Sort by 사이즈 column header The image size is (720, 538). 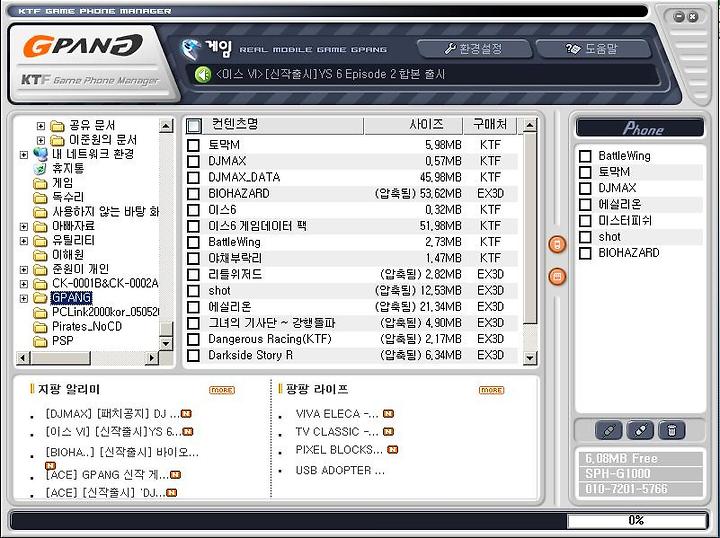[x=413, y=125]
